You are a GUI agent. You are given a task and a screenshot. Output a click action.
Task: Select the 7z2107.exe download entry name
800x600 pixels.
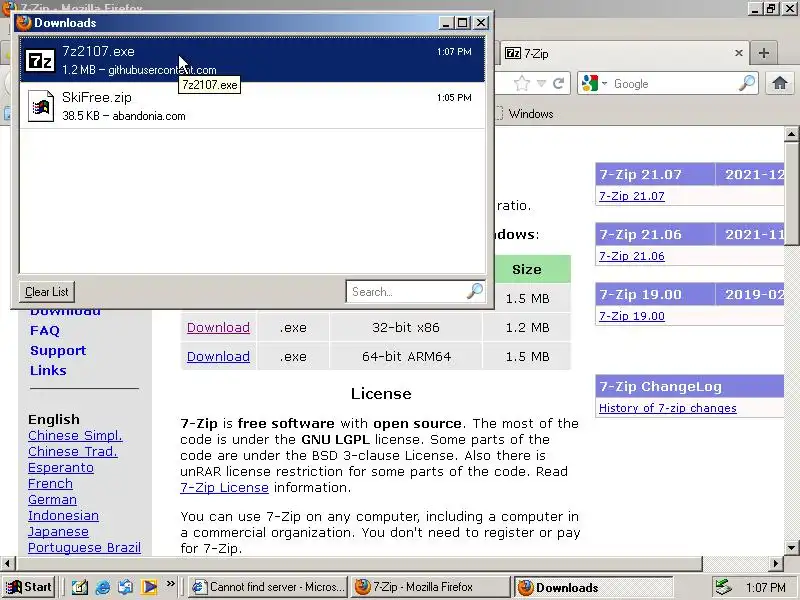(x=98, y=52)
